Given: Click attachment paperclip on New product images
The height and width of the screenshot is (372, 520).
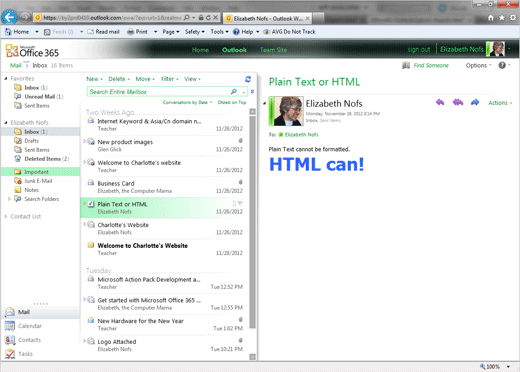Looking at the screenshot, I should (240, 141).
